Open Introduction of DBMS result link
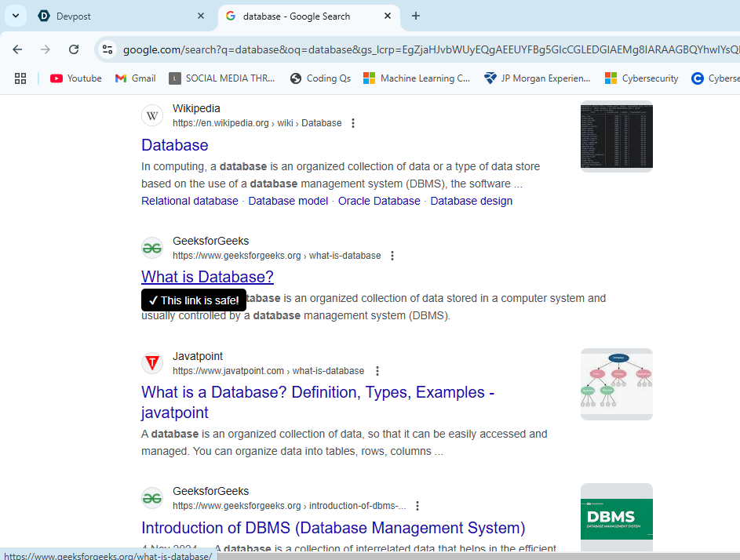Image resolution: width=740 pixels, height=560 pixels. [x=334, y=527]
